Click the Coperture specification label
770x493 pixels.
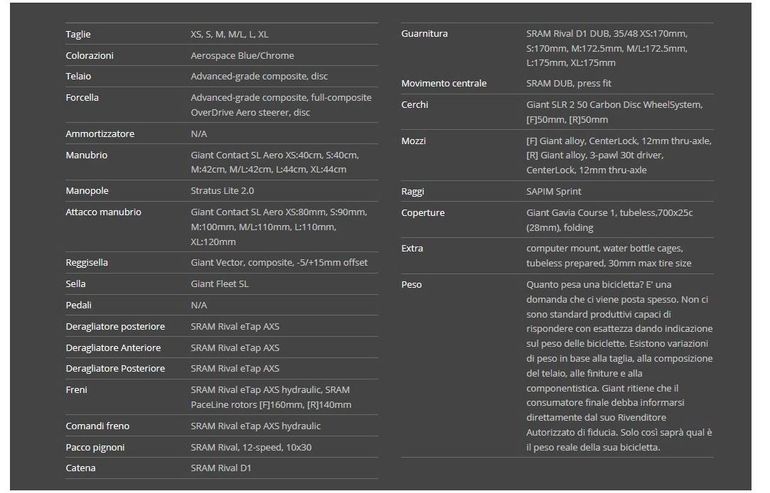(423, 213)
